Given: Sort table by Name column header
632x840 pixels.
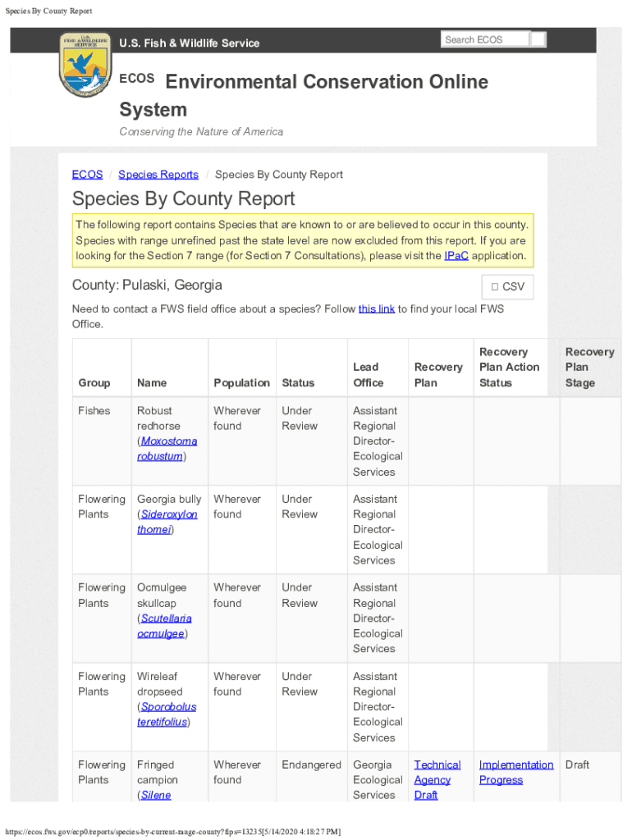Looking at the screenshot, I should [152, 382].
